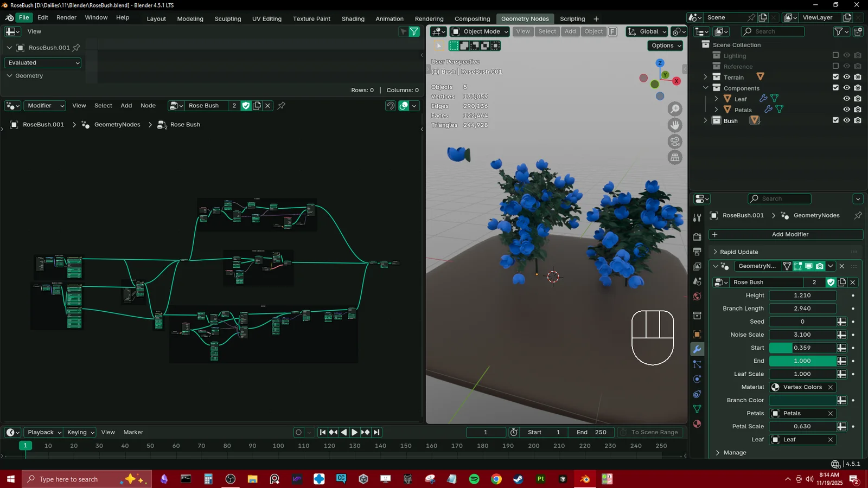Click the zoom magnifier icon beside the viewport
The width and height of the screenshot is (868, 488).
pos(675,108)
